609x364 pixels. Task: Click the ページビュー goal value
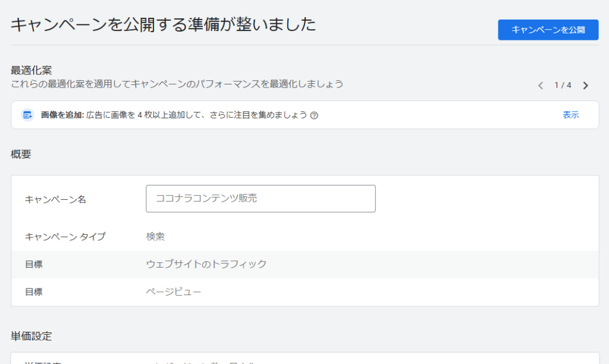click(x=174, y=292)
